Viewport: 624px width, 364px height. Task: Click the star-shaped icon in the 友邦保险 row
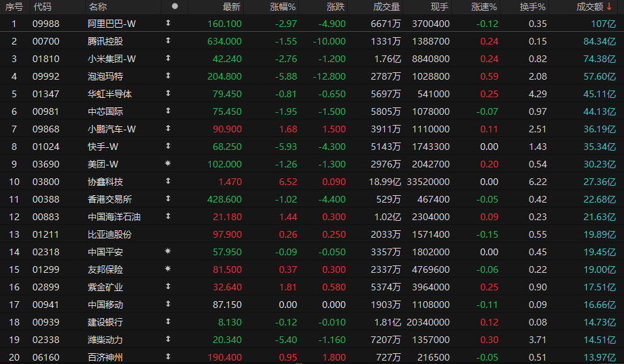coord(168,269)
